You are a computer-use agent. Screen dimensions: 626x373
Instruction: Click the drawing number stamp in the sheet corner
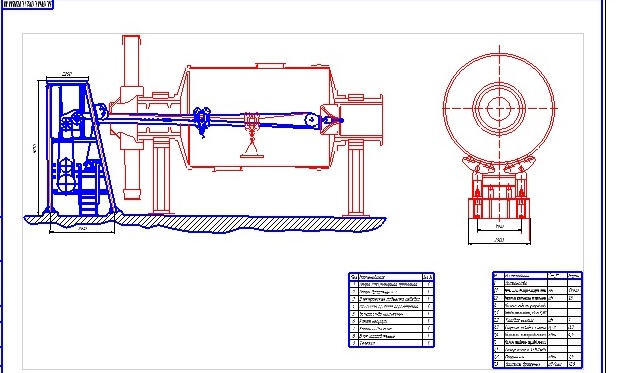tap(27, 4)
